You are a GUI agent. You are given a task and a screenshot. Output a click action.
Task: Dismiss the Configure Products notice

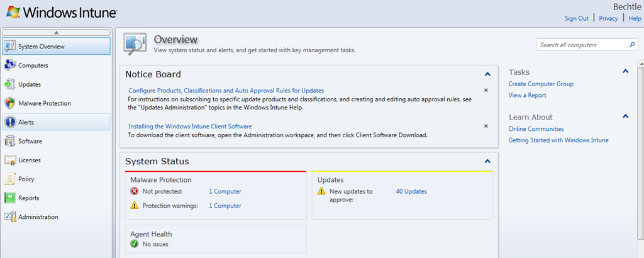point(486,91)
